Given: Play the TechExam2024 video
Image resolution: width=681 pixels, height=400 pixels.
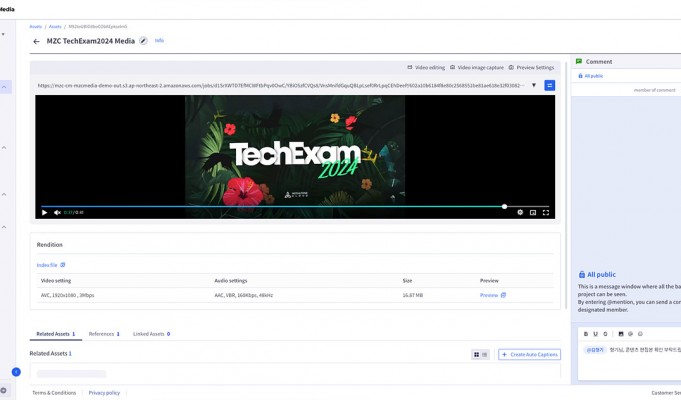Looking at the screenshot, I should tap(44, 212).
